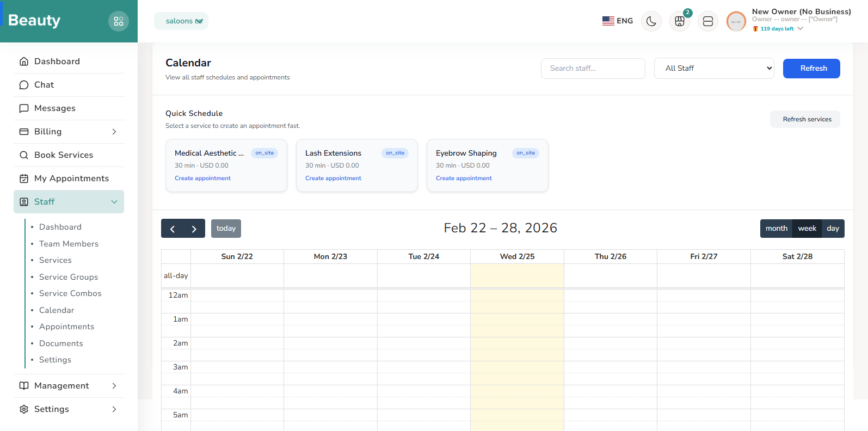Click the Dashboard home icon
868x431 pixels.
point(24,61)
